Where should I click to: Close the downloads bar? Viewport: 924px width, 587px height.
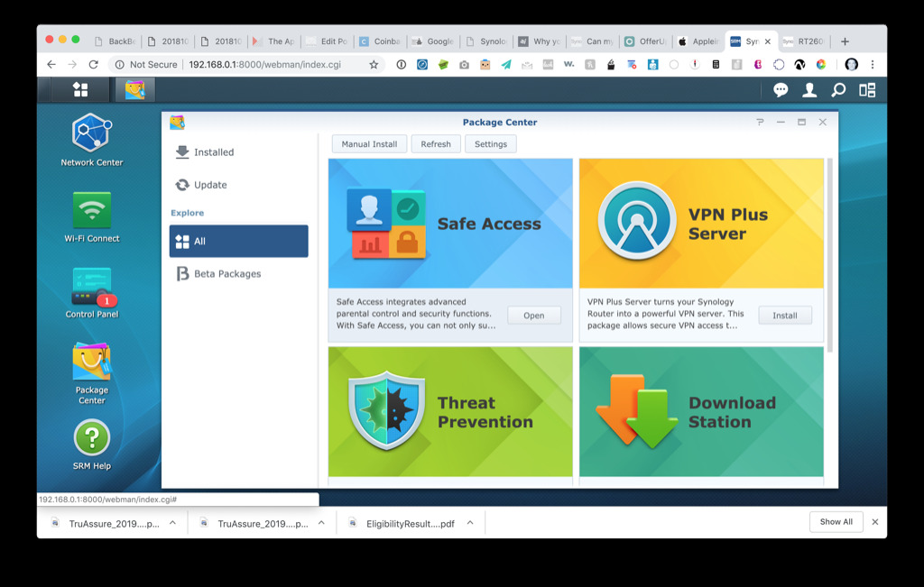coord(875,522)
